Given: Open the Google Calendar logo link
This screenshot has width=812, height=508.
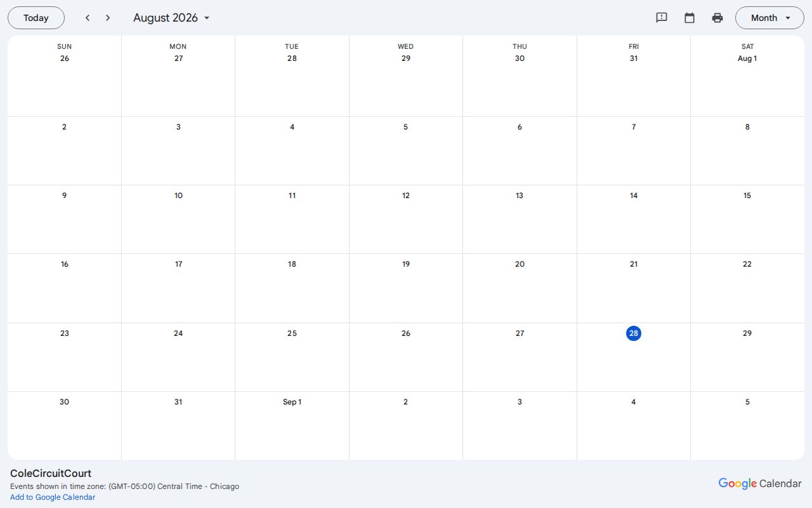Looking at the screenshot, I should [760, 483].
